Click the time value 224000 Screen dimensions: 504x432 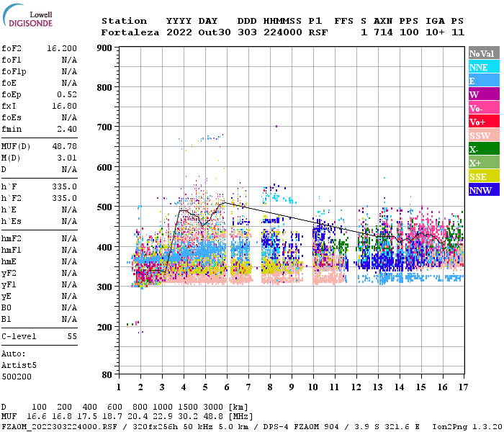pyautogui.click(x=282, y=32)
